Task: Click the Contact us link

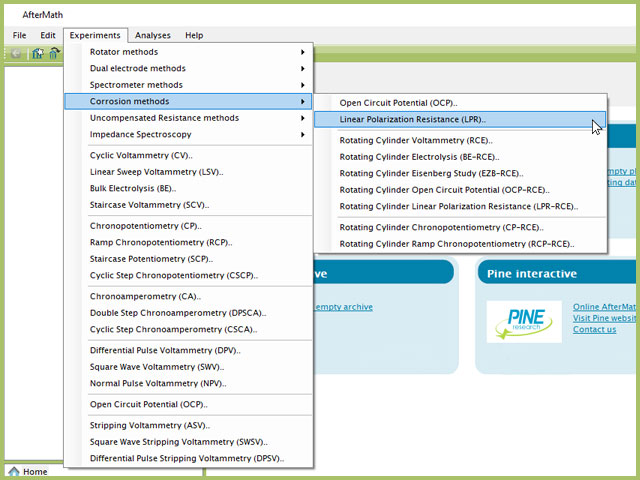Action: (594, 329)
